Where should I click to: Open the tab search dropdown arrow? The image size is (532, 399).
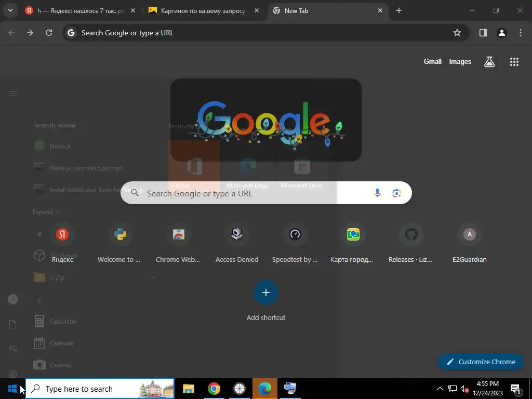pos(10,10)
